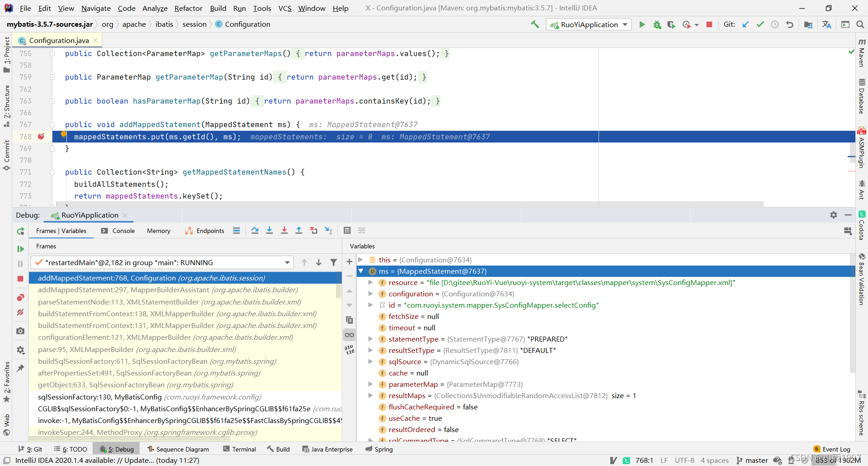Add new watch with plus icon
This screenshot has width=868, height=466.
pyautogui.click(x=349, y=262)
